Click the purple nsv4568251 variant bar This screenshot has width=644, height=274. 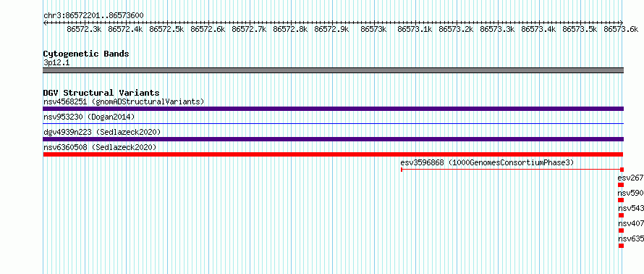tap(334, 109)
